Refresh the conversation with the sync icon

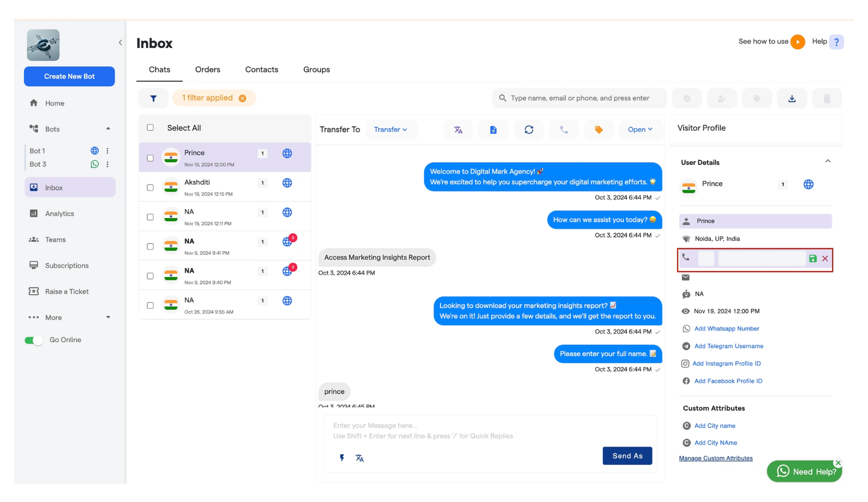[x=529, y=130]
